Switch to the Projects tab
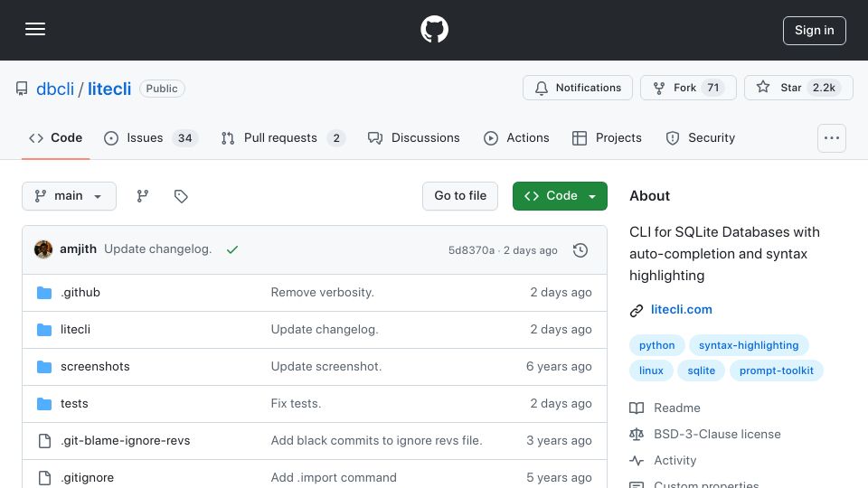This screenshot has height=488, width=868. (x=607, y=137)
